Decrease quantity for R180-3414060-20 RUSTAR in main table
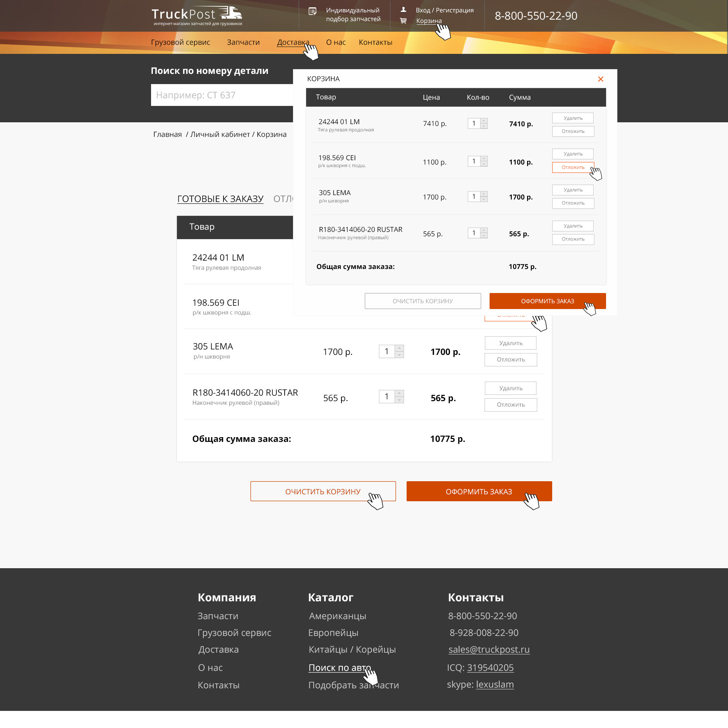 [x=399, y=400]
